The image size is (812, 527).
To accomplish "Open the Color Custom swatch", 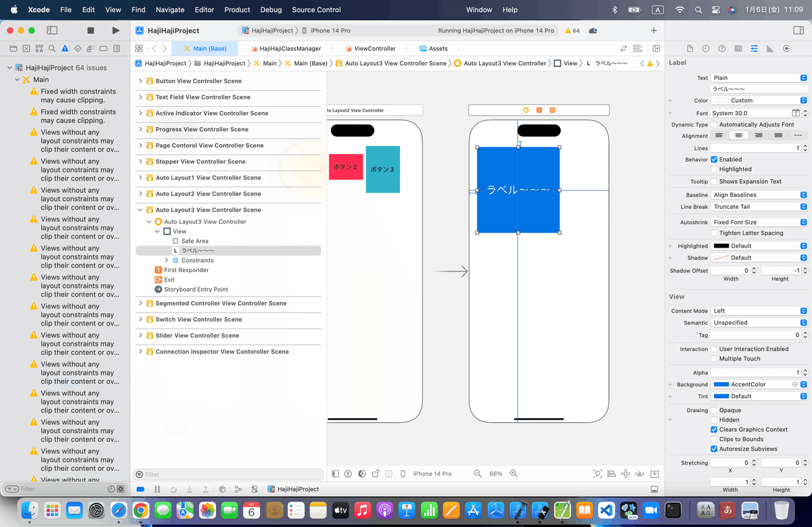I will [721, 100].
